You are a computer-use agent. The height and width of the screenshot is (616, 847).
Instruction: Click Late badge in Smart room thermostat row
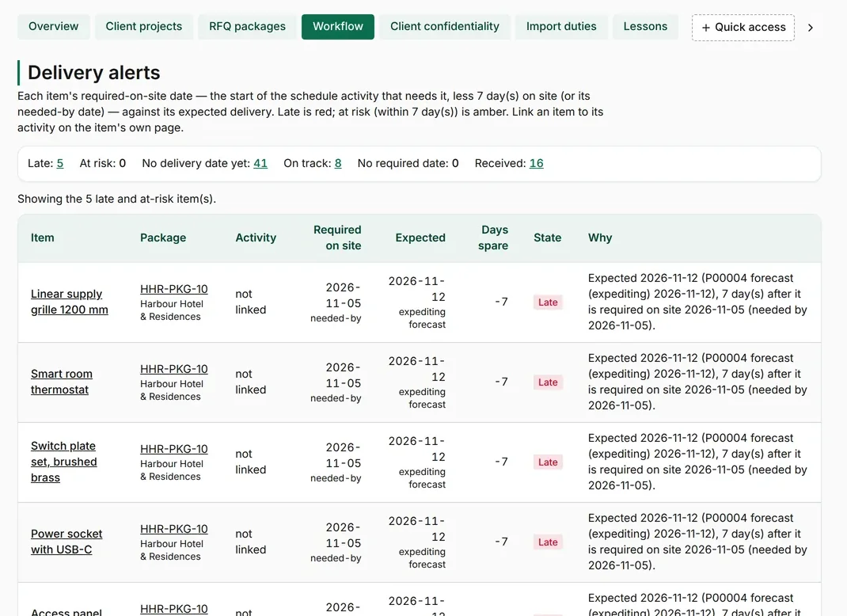click(548, 382)
